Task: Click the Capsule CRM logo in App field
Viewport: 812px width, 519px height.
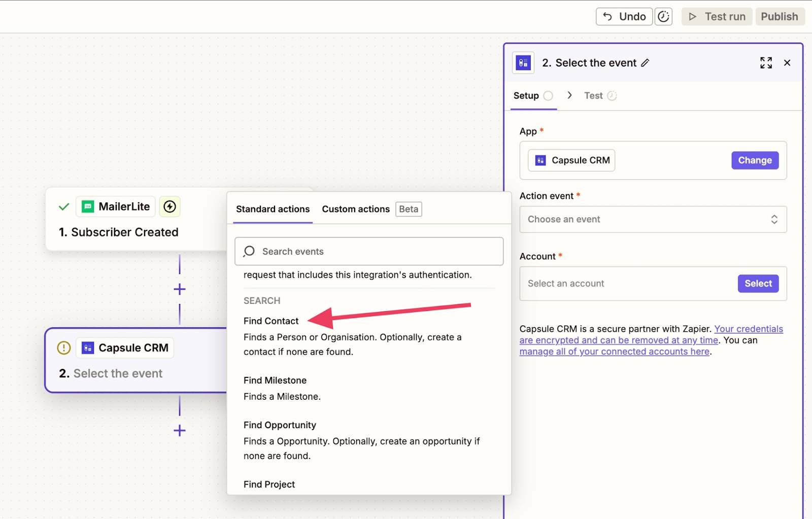Action: [x=540, y=160]
